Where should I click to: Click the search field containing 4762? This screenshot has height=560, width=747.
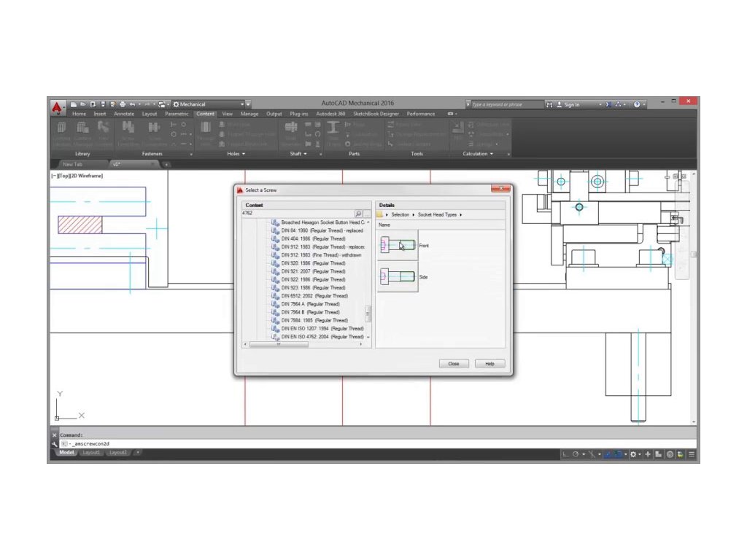click(298, 214)
